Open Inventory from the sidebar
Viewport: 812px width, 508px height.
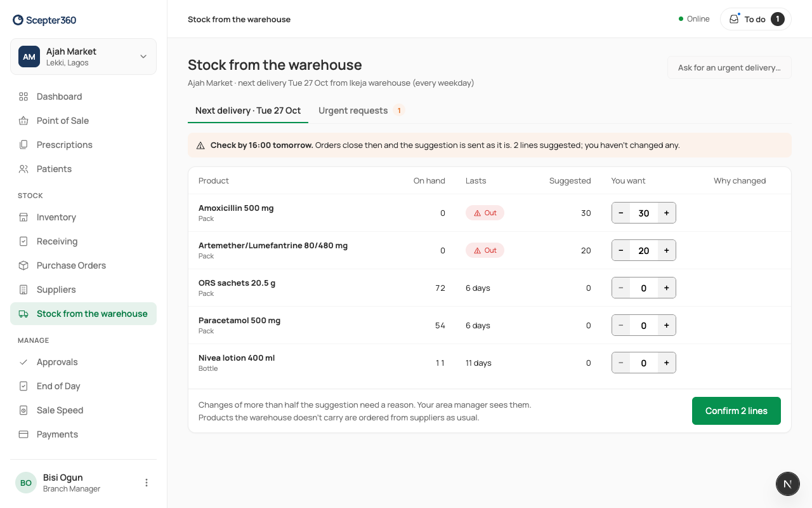83,217
